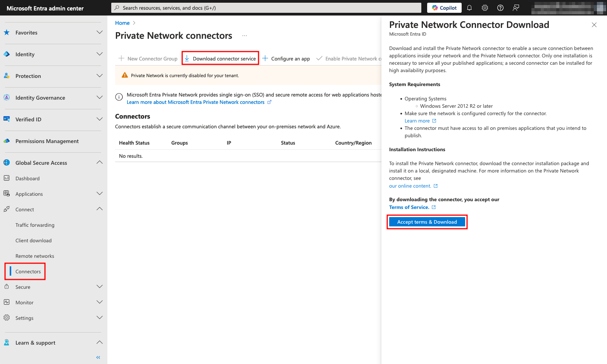607x364 pixels.
Task: Open the settings gear in the top bar
Action: point(485,8)
